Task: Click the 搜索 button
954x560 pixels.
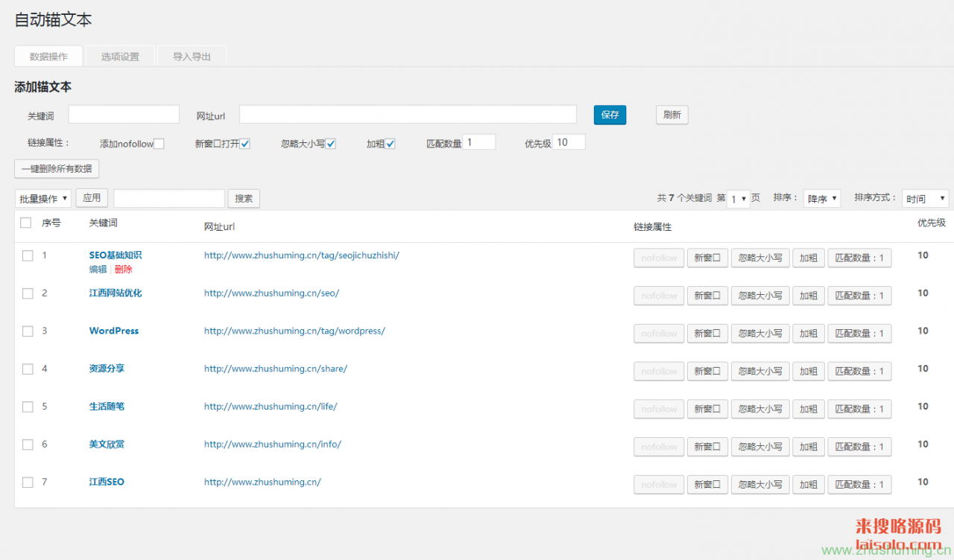Action: (244, 198)
